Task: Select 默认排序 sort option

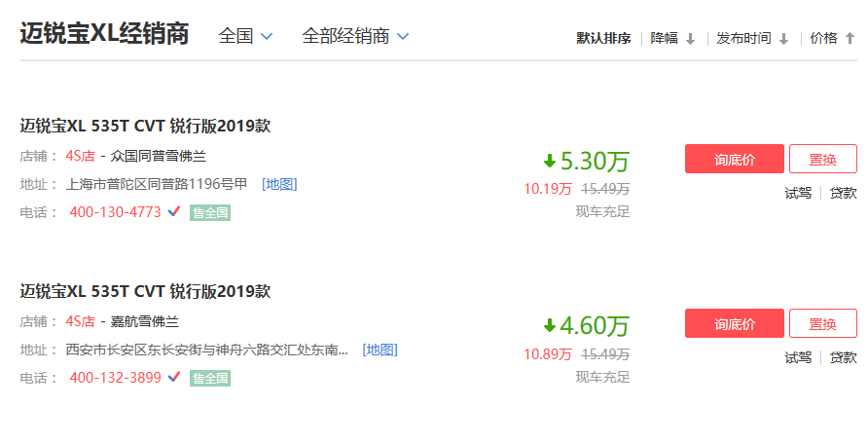Action: 603,39
